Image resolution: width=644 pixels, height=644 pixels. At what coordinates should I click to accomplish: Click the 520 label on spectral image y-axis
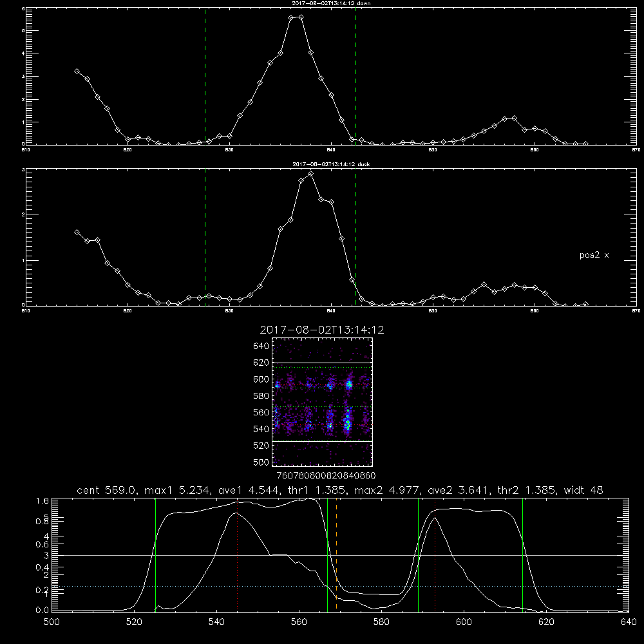click(261, 446)
